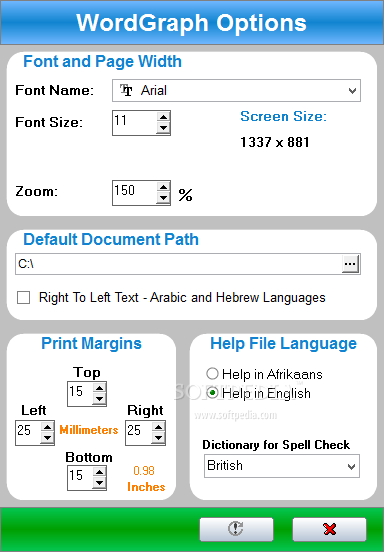Click the Right margin value field

click(x=139, y=433)
